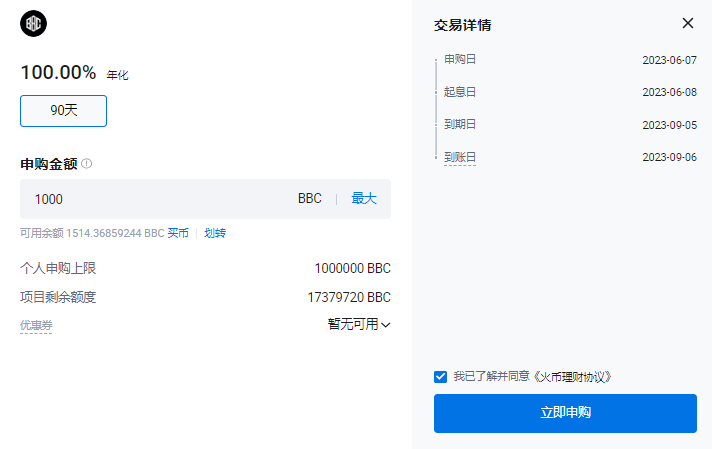Viewport: 712px width, 449px height.
Task: Open the 买币 link
Action: pyautogui.click(x=177, y=233)
